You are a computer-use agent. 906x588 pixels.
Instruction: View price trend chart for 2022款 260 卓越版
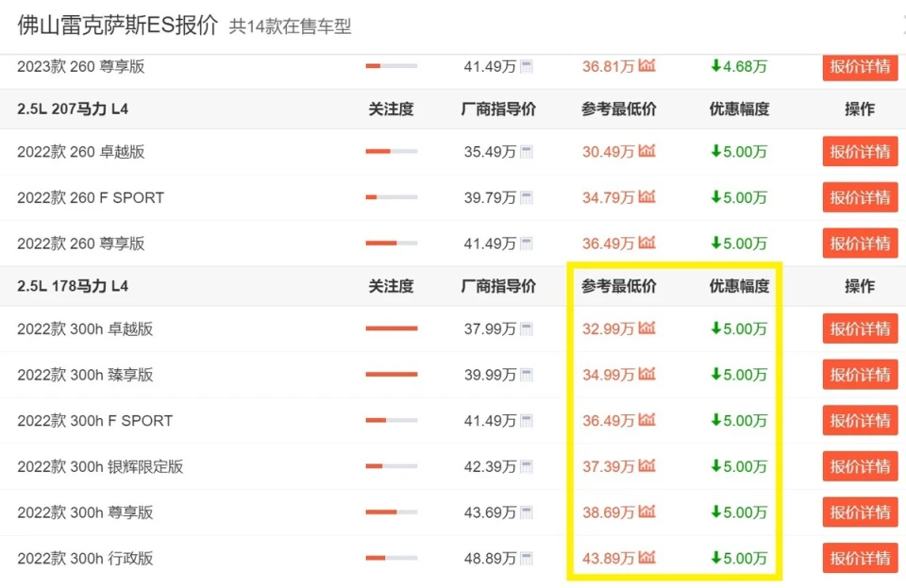(647, 151)
